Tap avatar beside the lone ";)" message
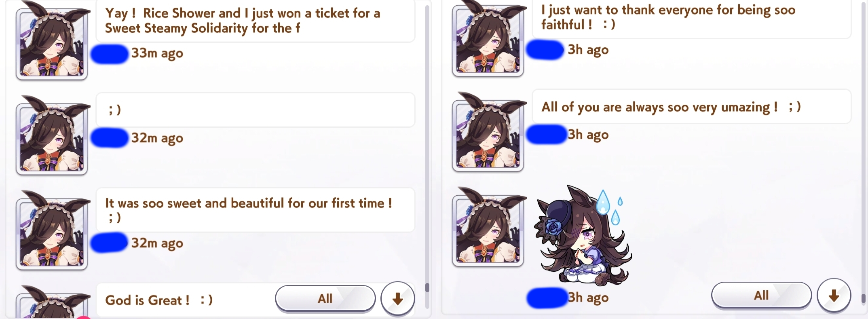This screenshot has width=868, height=319. pos(52,135)
